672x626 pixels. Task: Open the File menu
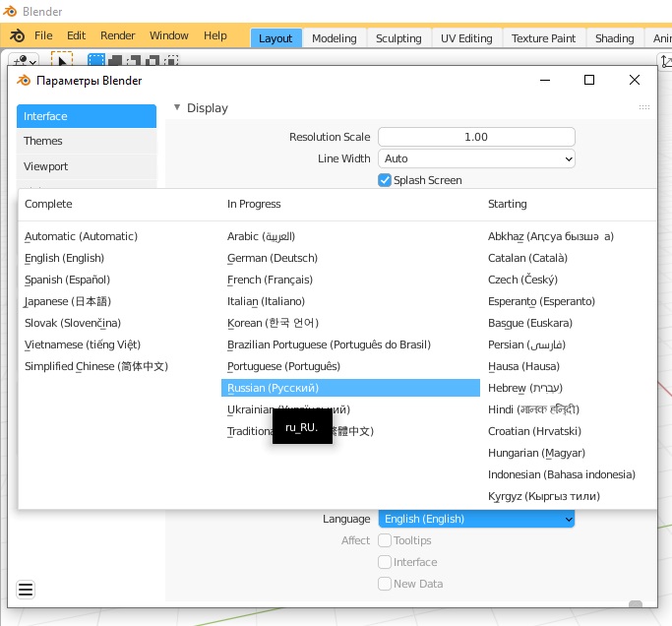(x=43, y=35)
